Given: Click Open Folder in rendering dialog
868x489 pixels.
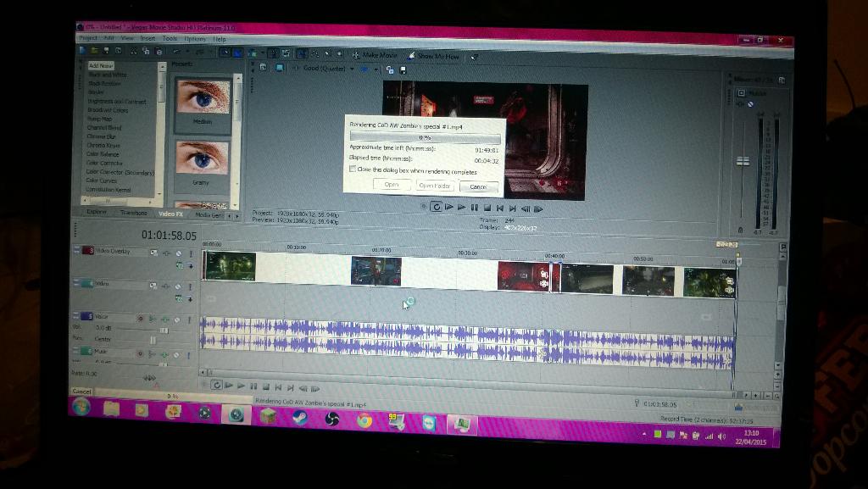Looking at the screenshot, I should pos(435,186).
